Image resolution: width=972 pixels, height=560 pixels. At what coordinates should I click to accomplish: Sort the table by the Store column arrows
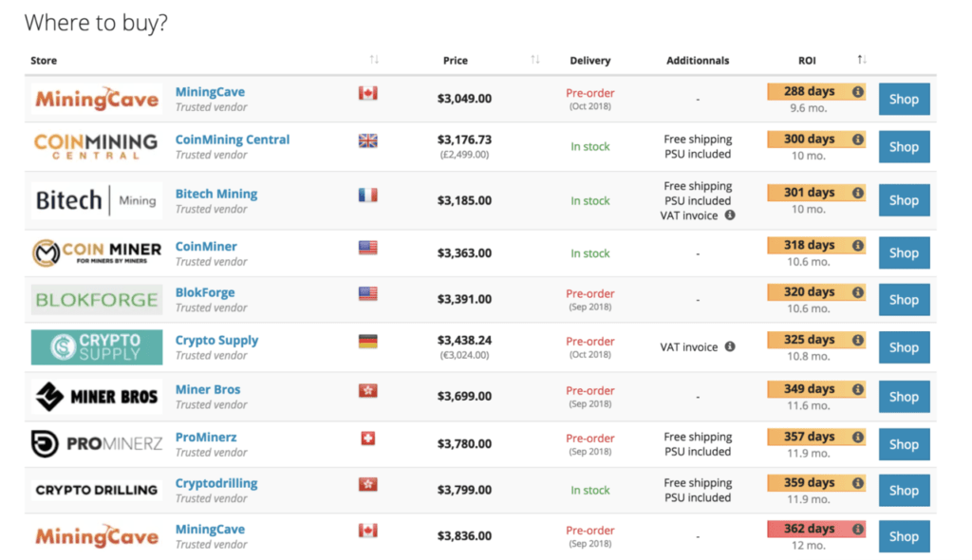[x=374, y=60]
